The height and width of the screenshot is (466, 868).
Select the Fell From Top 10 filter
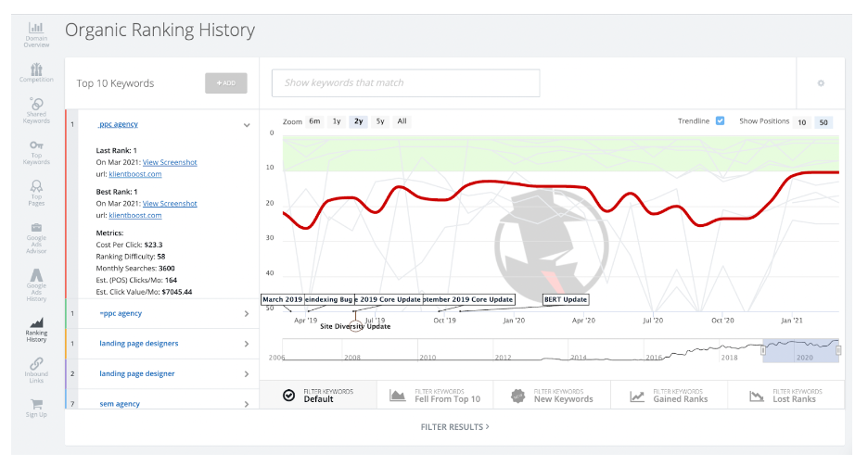coord(436,396)
